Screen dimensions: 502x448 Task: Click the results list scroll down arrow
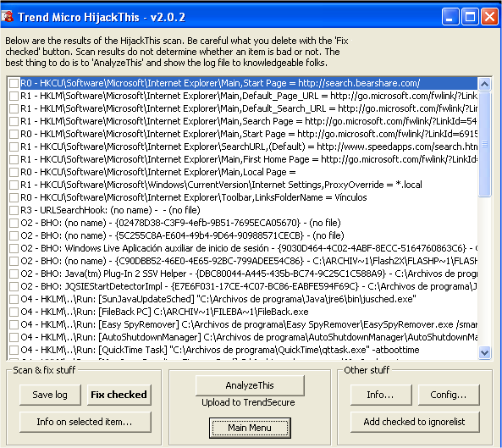[485, 352]
